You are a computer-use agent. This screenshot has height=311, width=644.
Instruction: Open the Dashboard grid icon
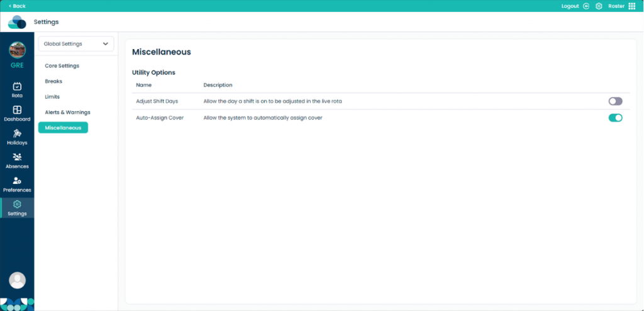[17, 110]
